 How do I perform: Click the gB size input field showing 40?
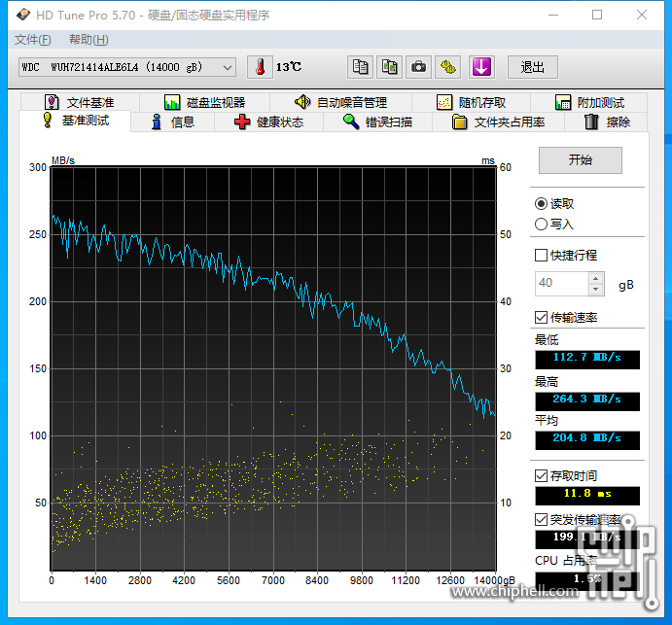[561, 284]
